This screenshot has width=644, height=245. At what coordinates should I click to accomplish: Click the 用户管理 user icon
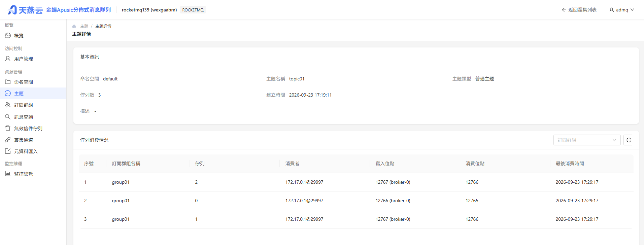8,59
